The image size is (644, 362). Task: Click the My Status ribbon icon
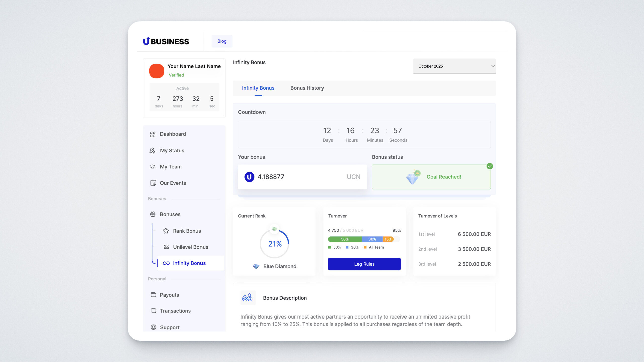pos(152,151)
